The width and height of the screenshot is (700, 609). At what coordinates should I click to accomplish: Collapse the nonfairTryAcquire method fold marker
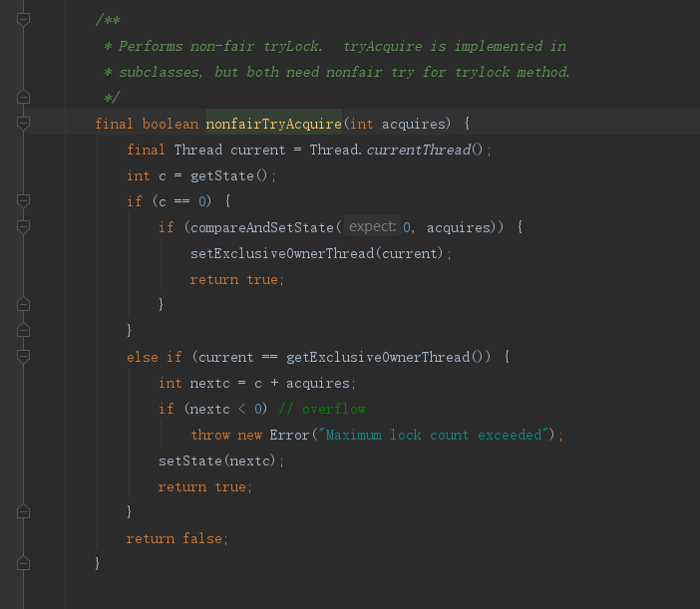point(23,124)
